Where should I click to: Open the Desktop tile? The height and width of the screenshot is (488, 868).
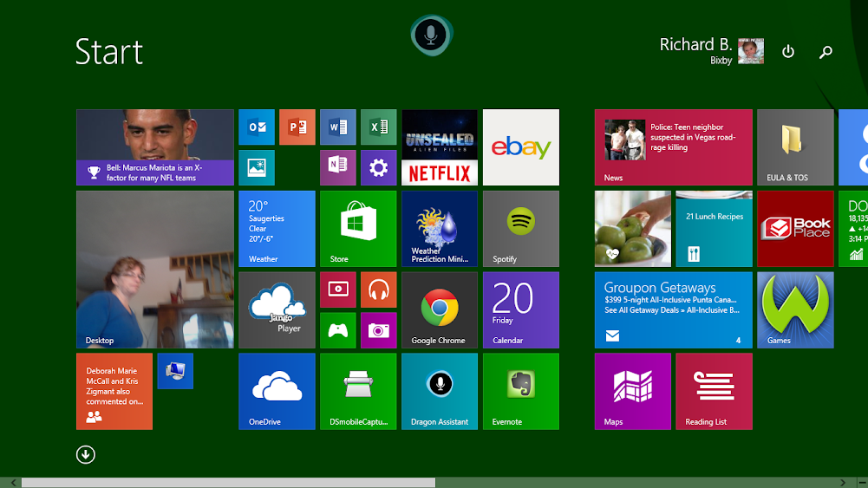pos(155,270)
